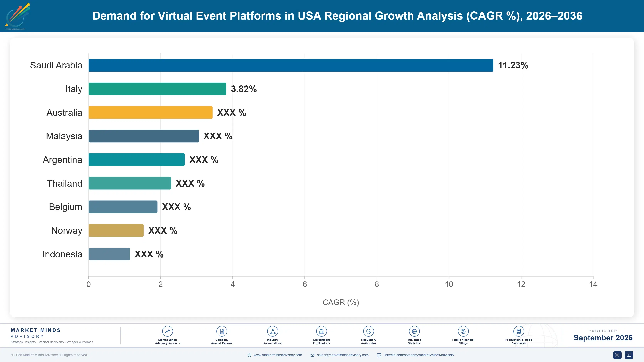Image resolution: width=644 pixels, height=362 pixels.
Task: Click the Indonesia bar
Action: coord(109,254)
